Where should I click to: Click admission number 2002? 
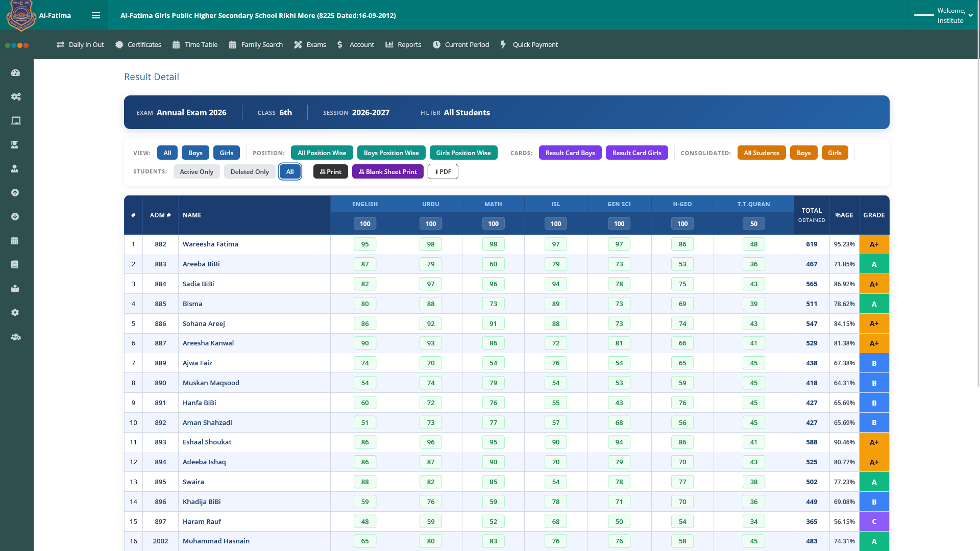point(160,541)
